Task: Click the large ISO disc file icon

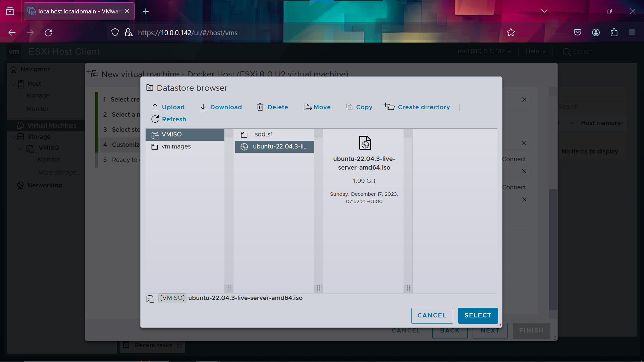Action: (x=365, y=143)
